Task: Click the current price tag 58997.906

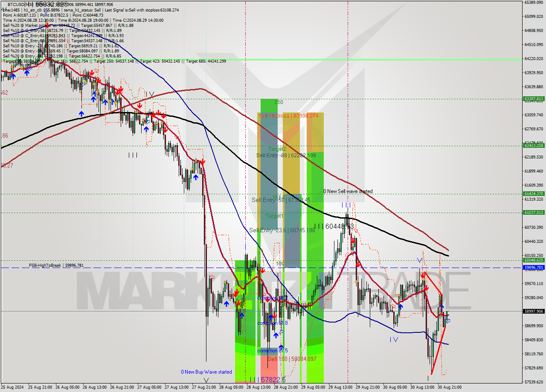Action: click(x=534, y=311)
